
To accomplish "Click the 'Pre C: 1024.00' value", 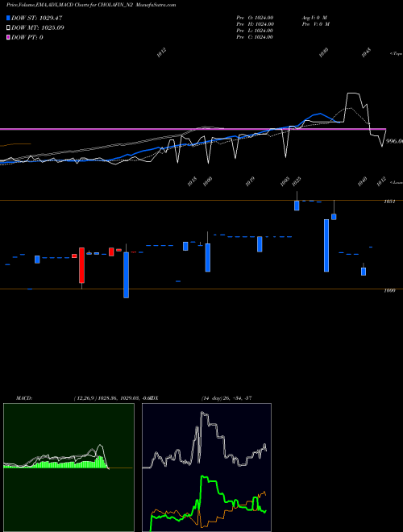I will tap(255, 37).
